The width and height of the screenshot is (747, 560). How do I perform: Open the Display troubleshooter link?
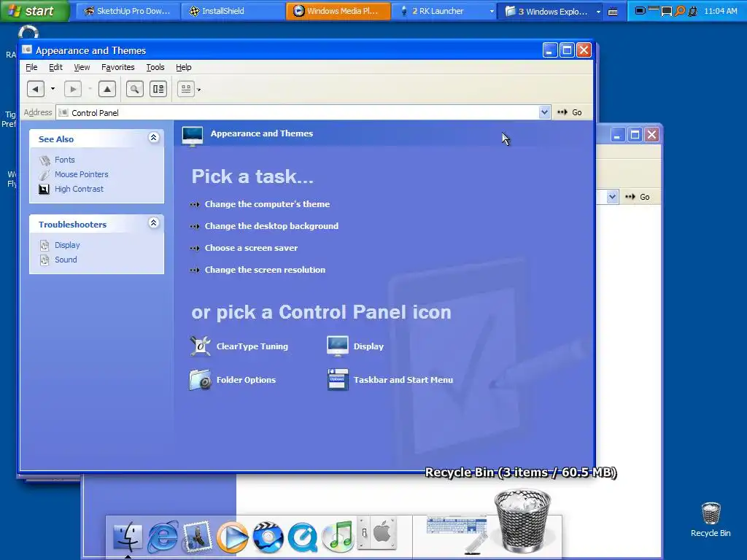(x=67, y=245)
